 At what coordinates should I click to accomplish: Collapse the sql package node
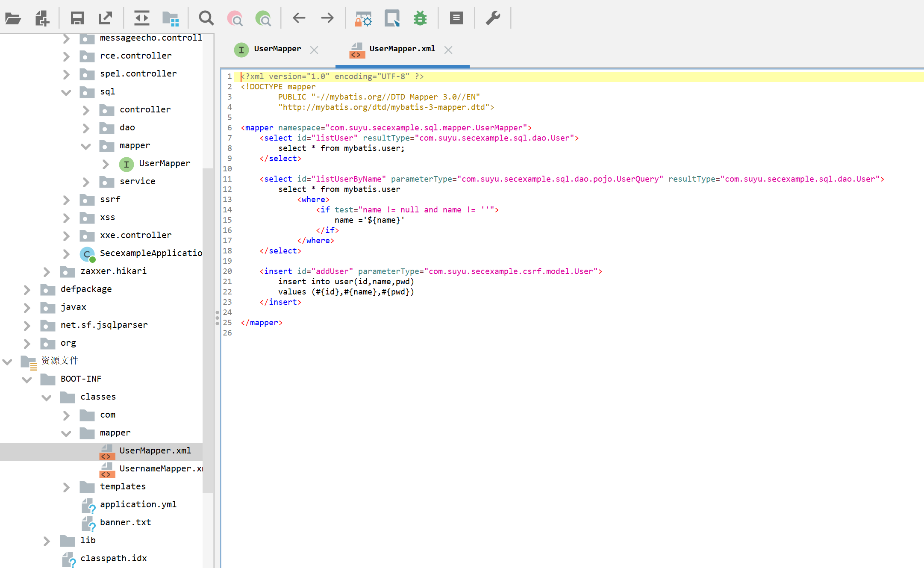point(66,92)
